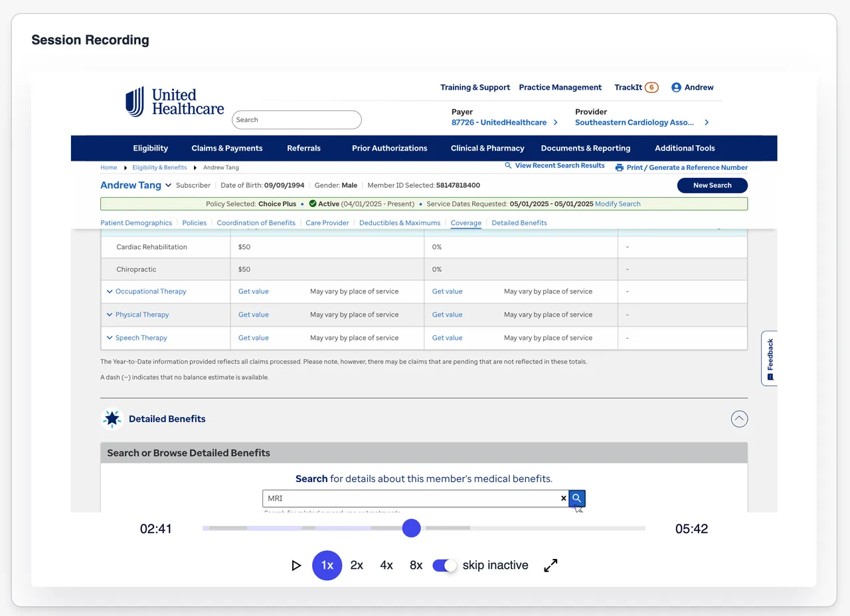The image size is (850, 616).
Task: Switch to the Coordination of Benefits tab
Action: (256, 223)
